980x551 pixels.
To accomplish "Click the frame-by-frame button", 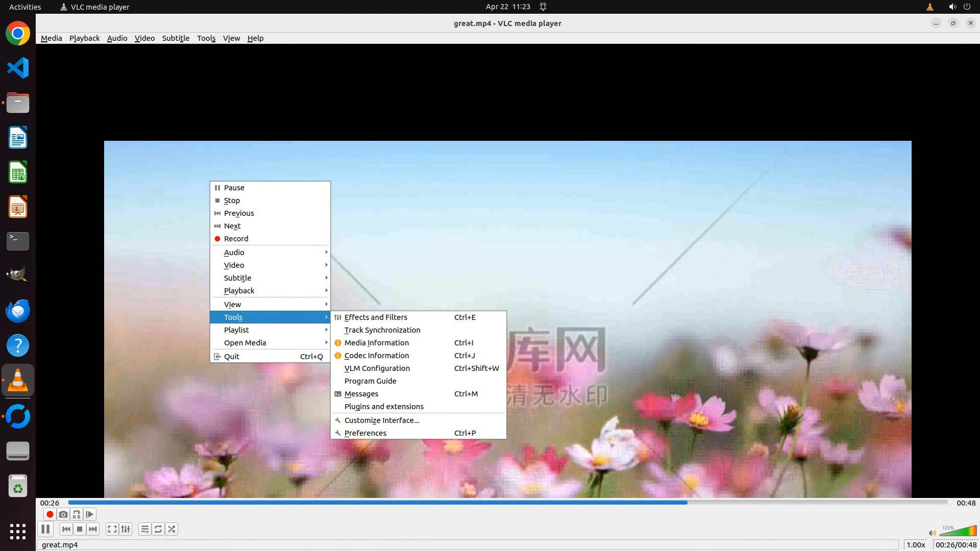I will coord(90,514).
